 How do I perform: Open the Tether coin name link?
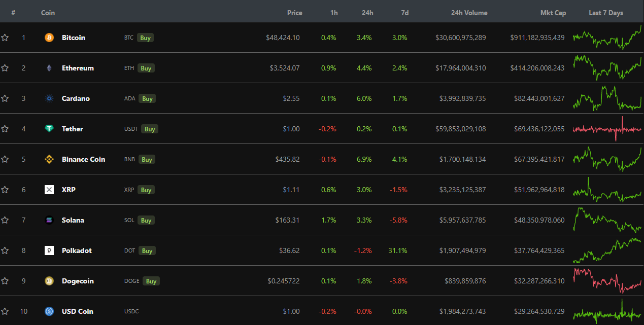point(72,129)
